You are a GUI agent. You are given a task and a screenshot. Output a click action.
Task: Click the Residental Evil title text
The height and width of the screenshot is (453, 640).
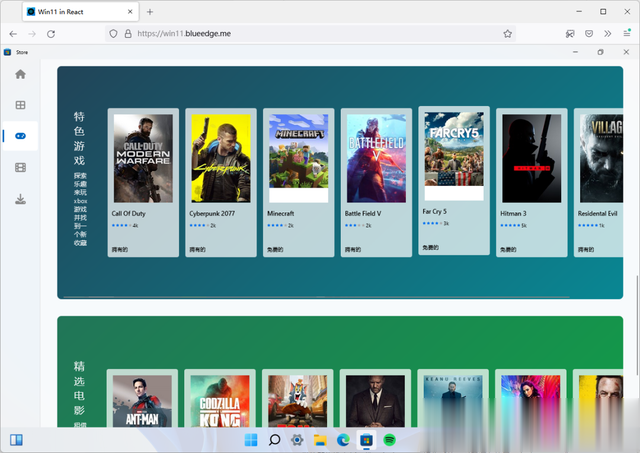tap(598, 213)
